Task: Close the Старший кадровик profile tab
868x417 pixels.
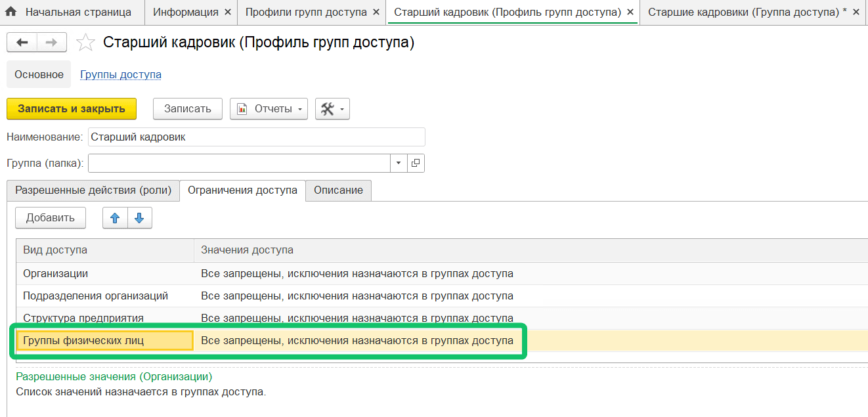Action: 630,12
